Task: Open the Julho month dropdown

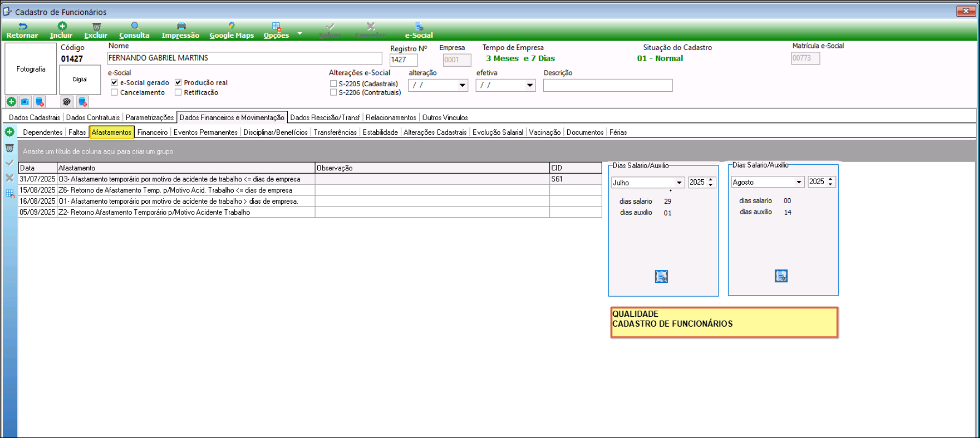Action: tap(679, 182)
